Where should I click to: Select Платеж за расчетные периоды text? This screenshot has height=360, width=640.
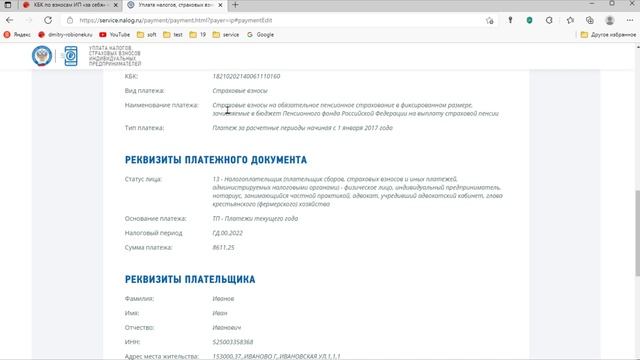302,128
